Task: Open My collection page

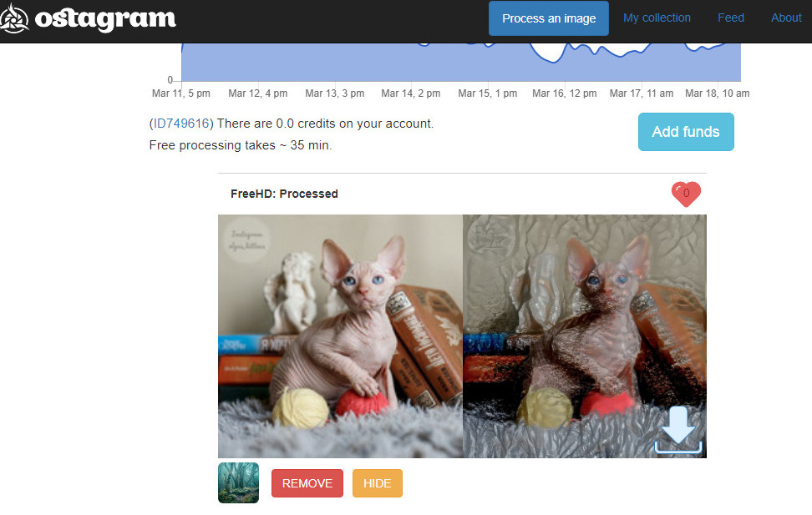Action: (x=657, y=18)
